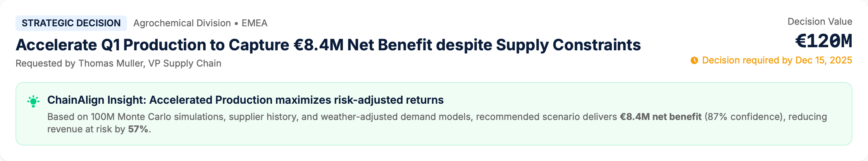Image resolution: width=868 pixels, height=161 pixels.
Task: Select the STRATEGIC DECISION badge
Action: (71, 23)
